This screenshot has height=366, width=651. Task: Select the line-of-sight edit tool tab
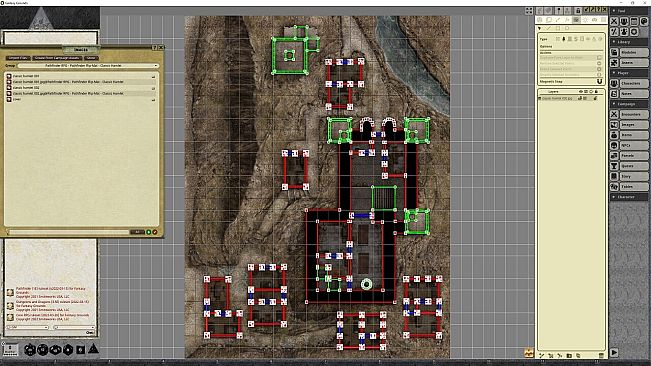coord(576,20)
